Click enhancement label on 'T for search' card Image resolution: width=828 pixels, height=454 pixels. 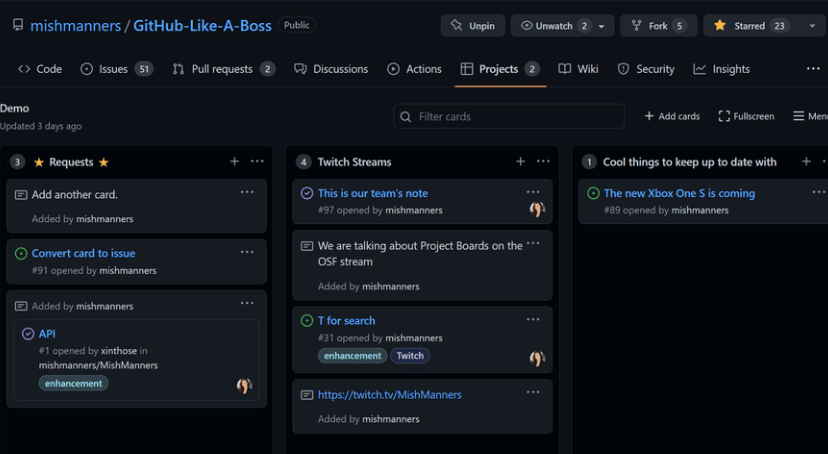[x=353, y=356]
